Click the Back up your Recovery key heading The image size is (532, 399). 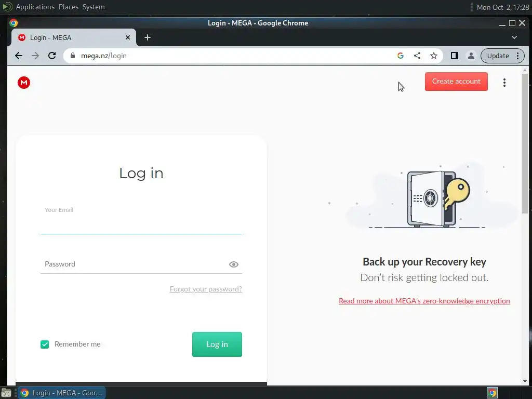click(424, 262)
